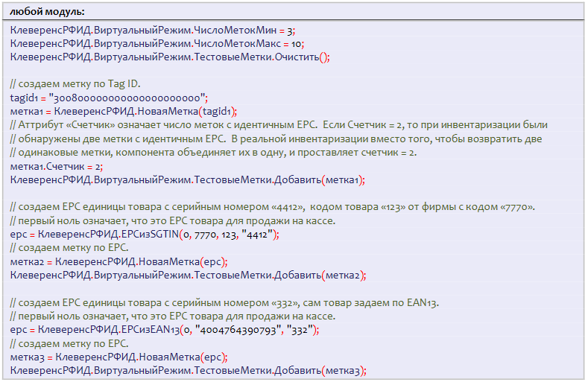Click the line метка3 = КлеверенсРФИД.НоваяМетка(epc)
The height and width of the screenshot is (382, 588).
click(x=119, y=357)
